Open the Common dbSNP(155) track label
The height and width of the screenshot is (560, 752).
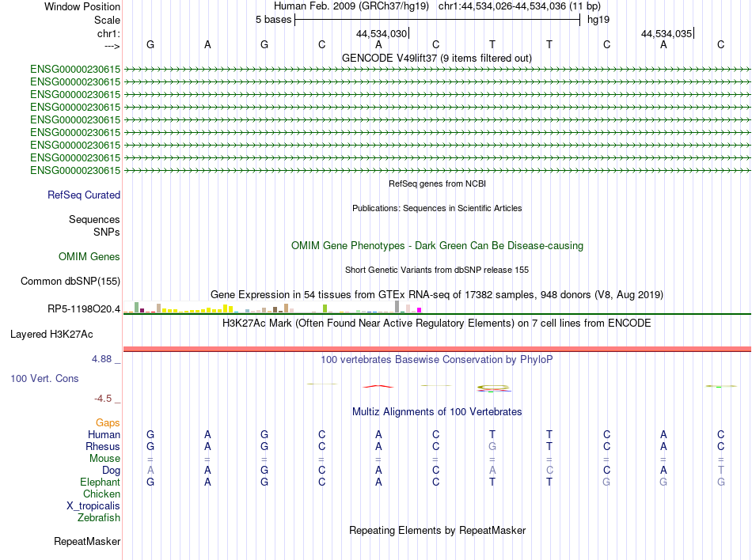[70, 282]
